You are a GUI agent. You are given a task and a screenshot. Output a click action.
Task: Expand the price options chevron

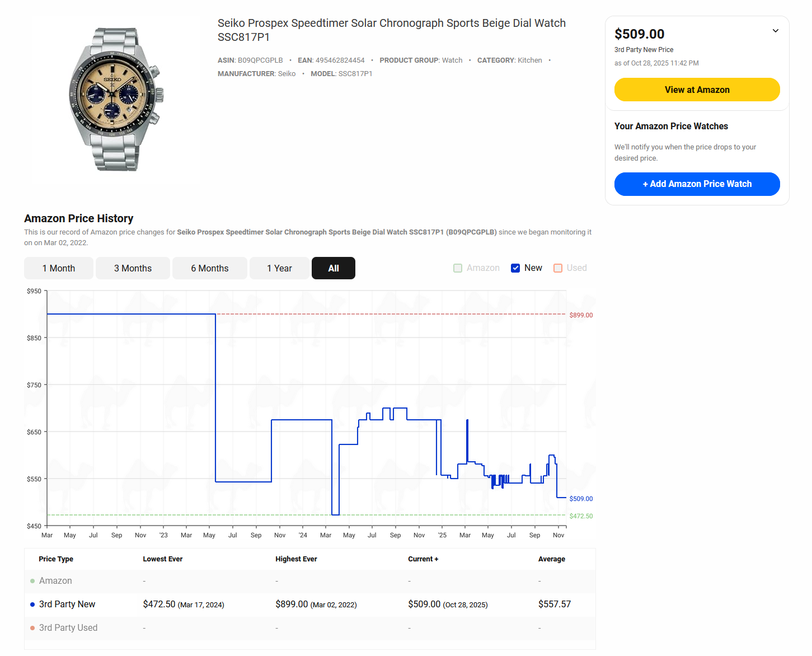tap(775, 31)
